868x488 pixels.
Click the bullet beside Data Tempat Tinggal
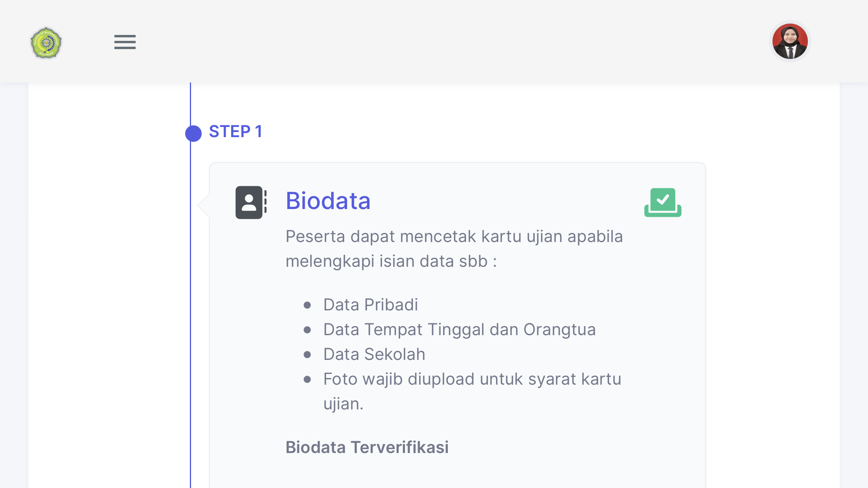coord(307,330)
